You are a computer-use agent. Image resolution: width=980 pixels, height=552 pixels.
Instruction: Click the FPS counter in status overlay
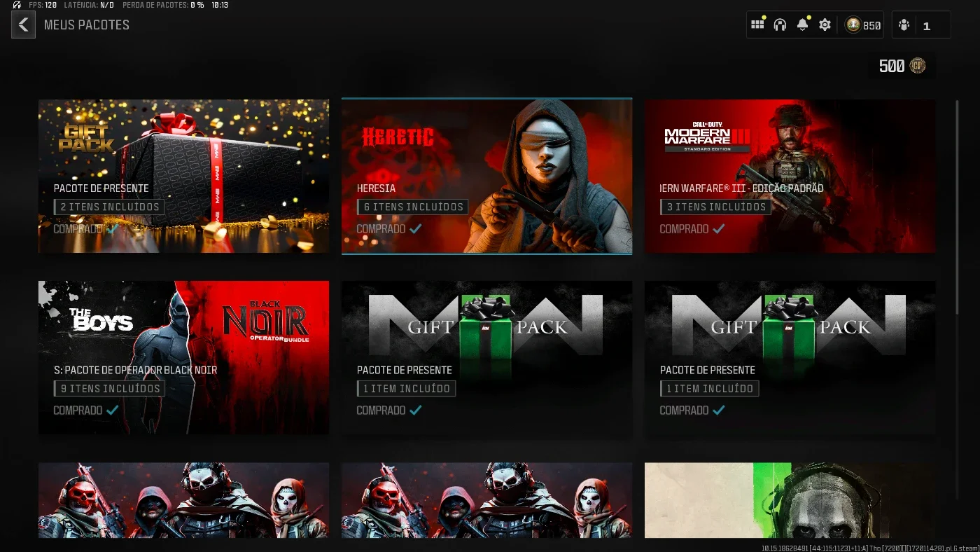[x=43, y=5]
